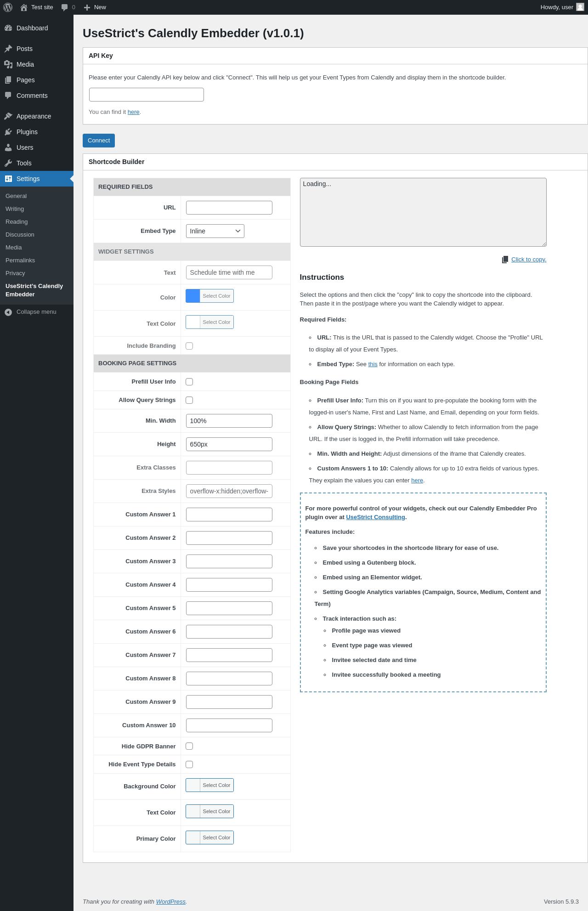Click the Connect button

(x=99, y=141)
